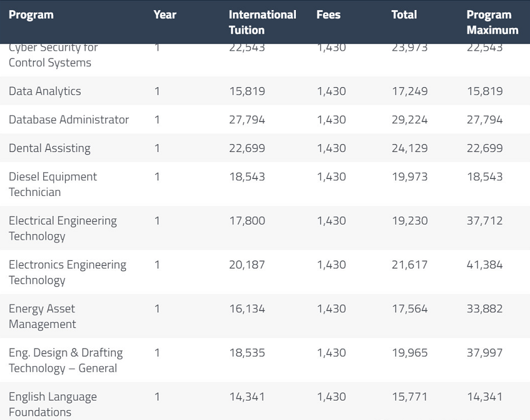Click the Fees column header
Screen dimensions: 530x420
point(329,14)
